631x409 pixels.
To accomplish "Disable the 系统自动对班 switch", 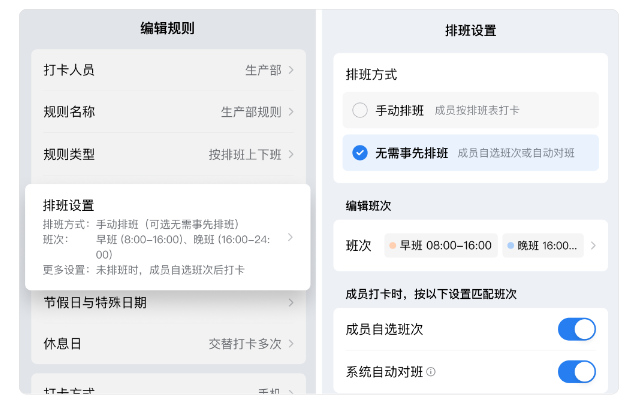I will point(576,372).
